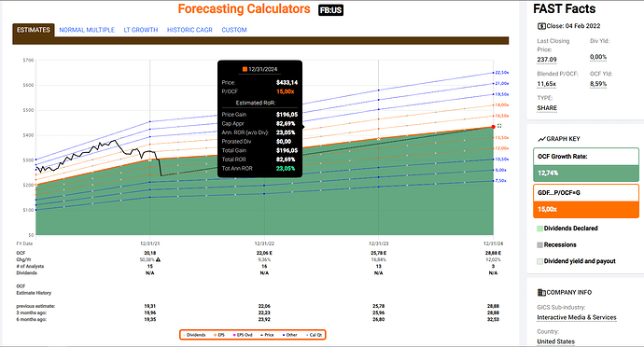Open the LT GROWTH tab

point(141,30)
